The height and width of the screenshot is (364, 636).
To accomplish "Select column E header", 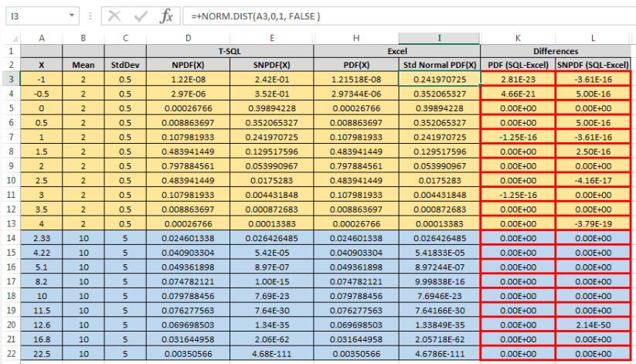I will tap(272, 38).
